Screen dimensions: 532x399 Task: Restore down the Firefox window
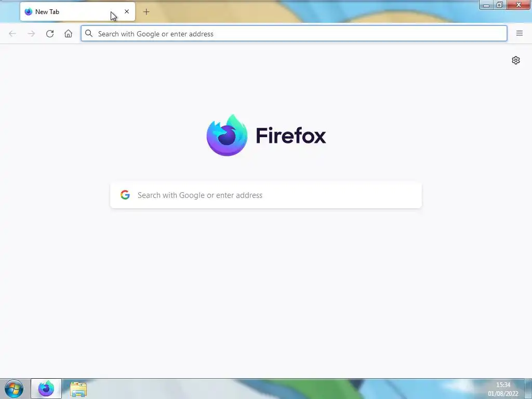tap(499, 5)
